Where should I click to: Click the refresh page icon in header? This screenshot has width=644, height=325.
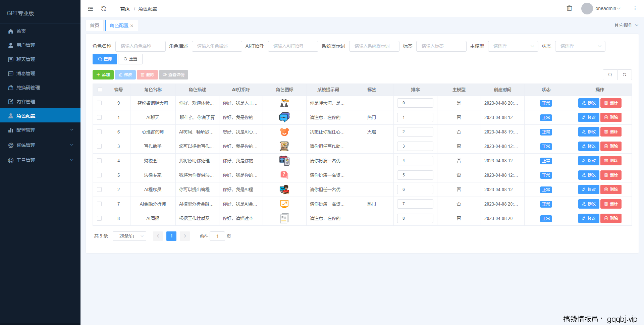coord(104,9)
